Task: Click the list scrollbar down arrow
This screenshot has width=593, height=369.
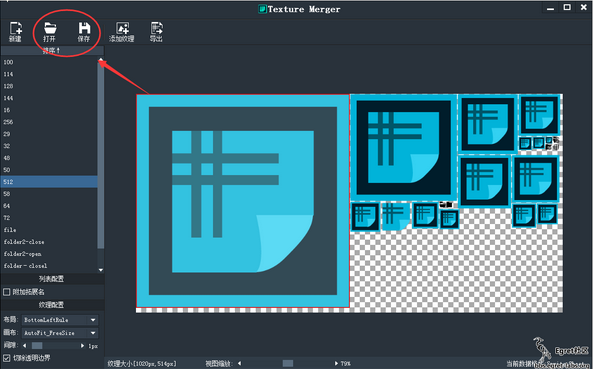Action: [x=101, y=270]
